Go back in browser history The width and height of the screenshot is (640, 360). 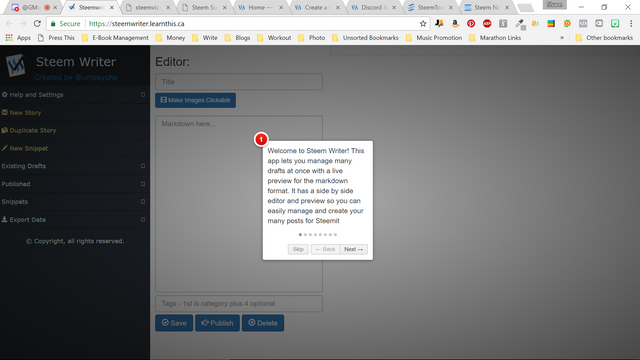pyautogui.click(x=9, y=24)
